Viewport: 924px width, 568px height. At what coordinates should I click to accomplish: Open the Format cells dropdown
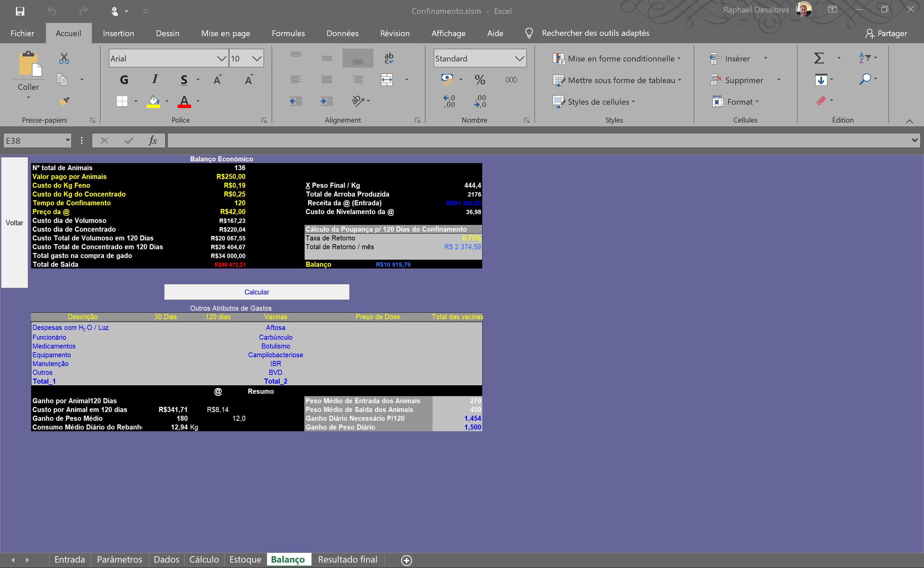pos(735,102)
